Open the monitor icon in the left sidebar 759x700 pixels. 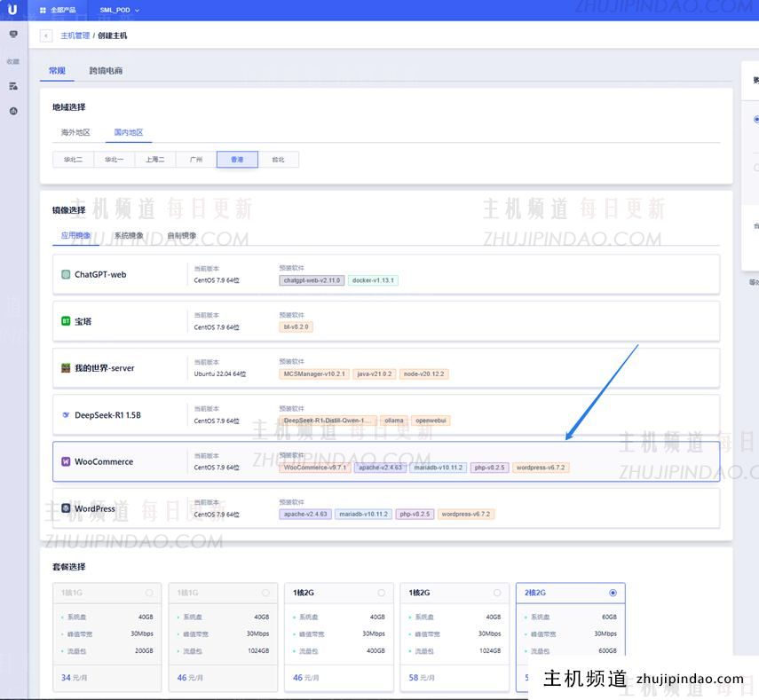pyautogui.click(x=13, y=35)
